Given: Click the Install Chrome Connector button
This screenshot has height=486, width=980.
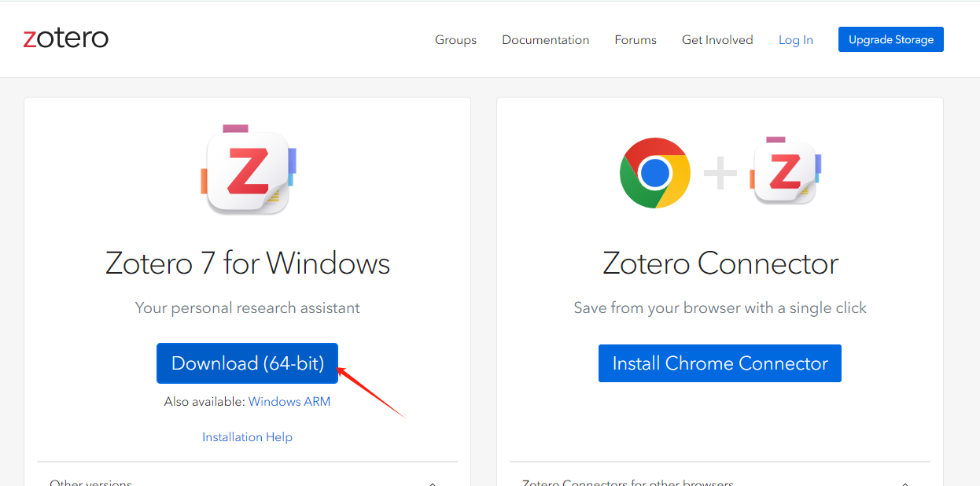Looking at the screenshot, I should point(720,363).
